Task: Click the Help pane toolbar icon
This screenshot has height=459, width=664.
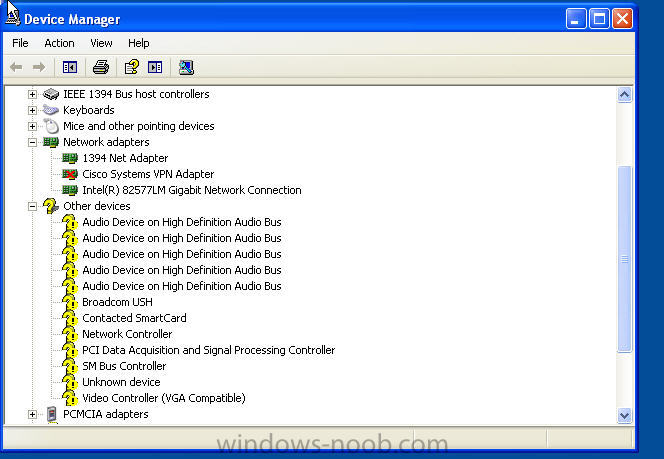Action: [x=155, y=67]
